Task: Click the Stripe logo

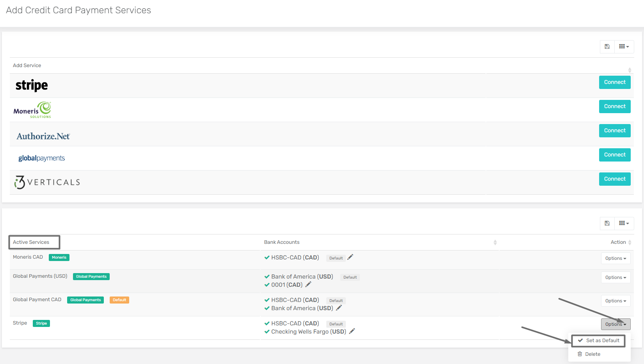Action: 32,85
